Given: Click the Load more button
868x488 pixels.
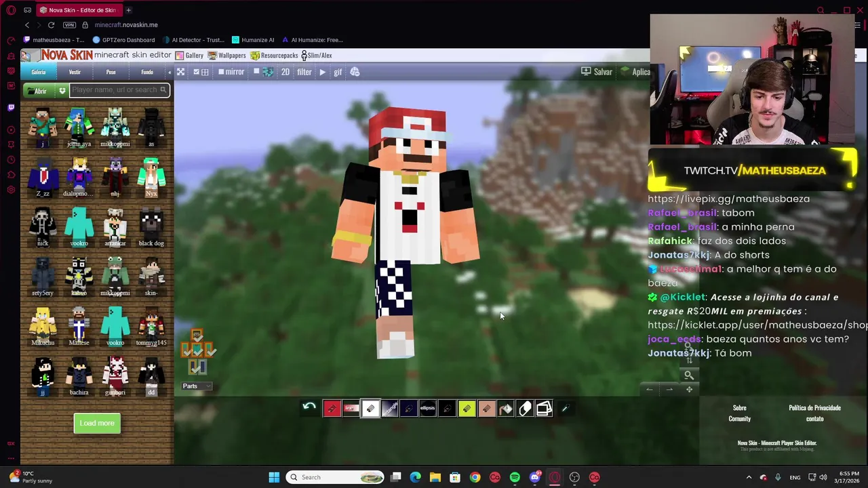Looking at the screenshot, I should click(97, 424).
